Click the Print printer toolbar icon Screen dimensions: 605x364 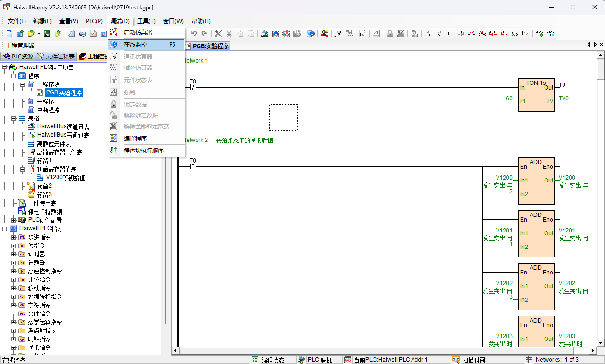click(83, 33)
